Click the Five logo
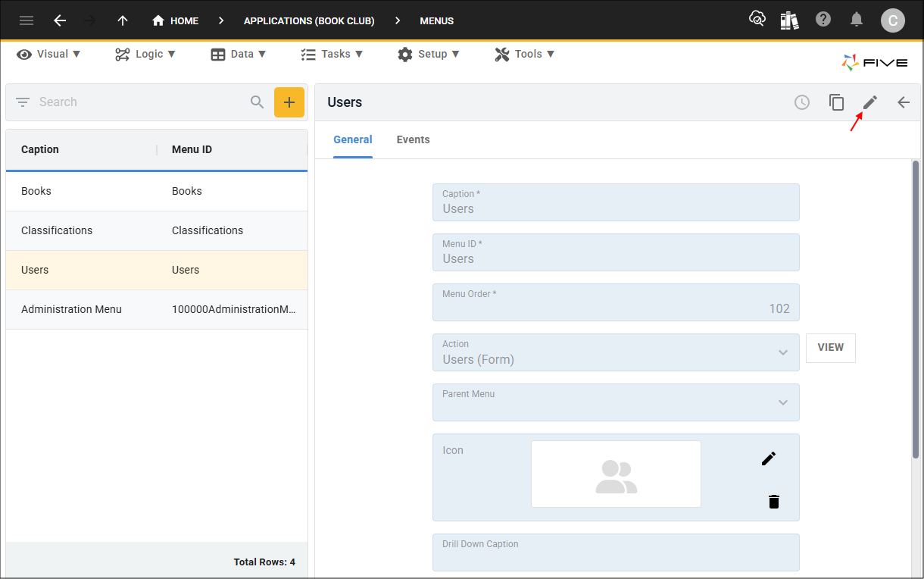 875,63
